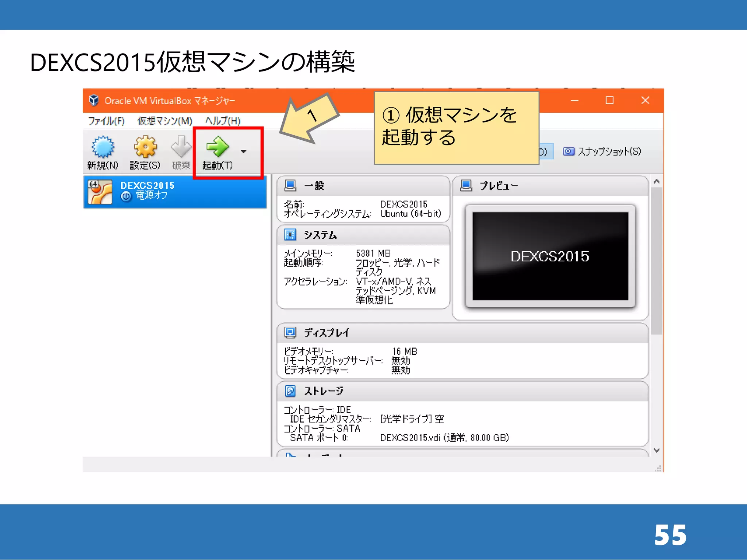Click the ディスプレイ screen icon
The height and width of the screenshot is (560, 747).
tap(290, 332)
